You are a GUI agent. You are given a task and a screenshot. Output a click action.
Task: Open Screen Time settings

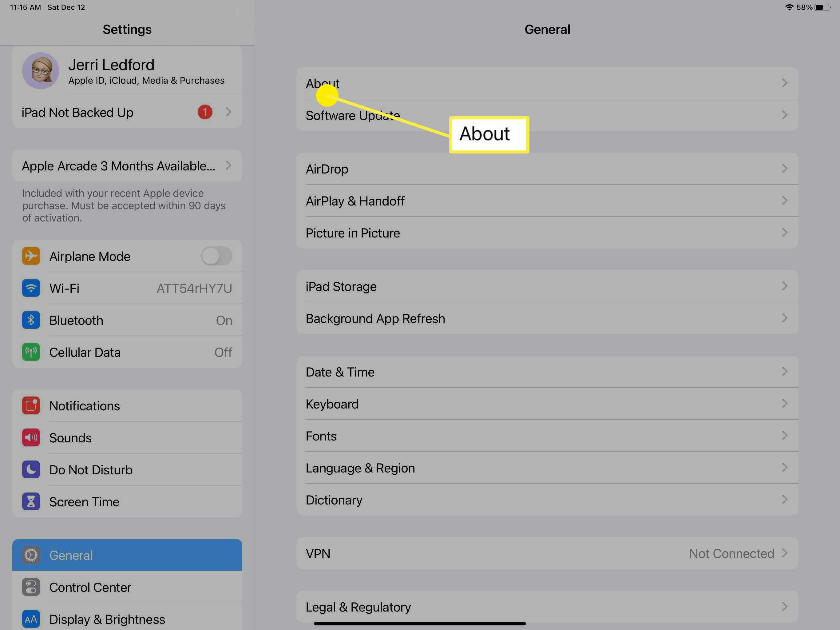pyautogui.click(x=127, y=501)
